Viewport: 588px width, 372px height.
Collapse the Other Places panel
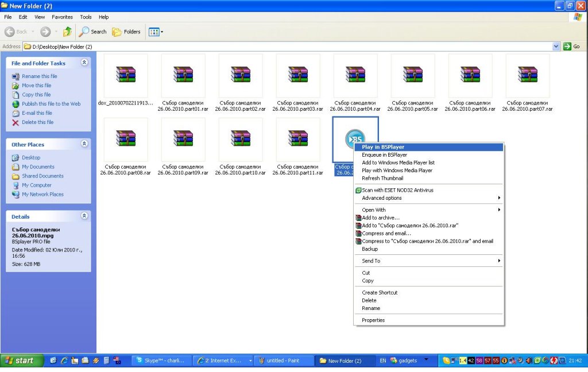point(84,144)
